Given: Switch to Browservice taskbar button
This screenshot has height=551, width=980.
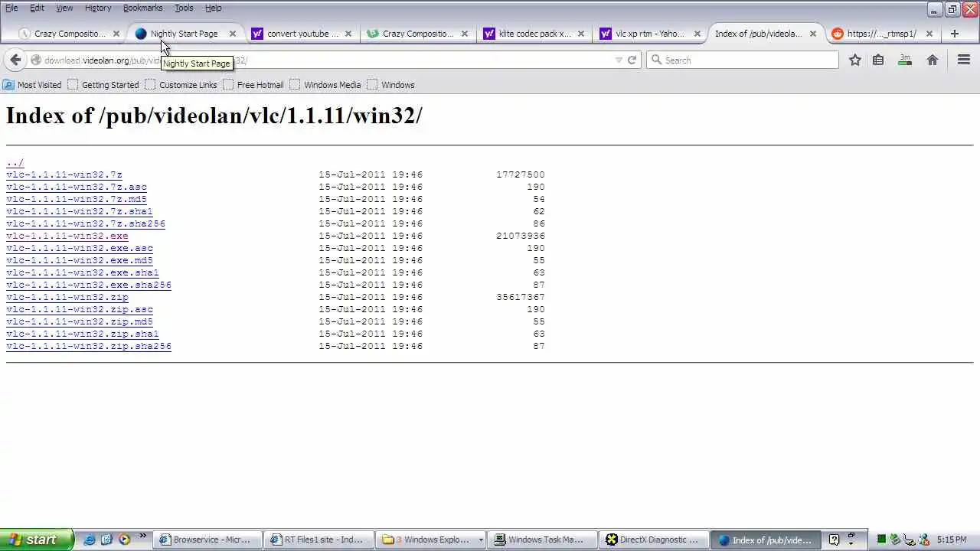Looking at the screenshot, I should [x=208, y=540].
